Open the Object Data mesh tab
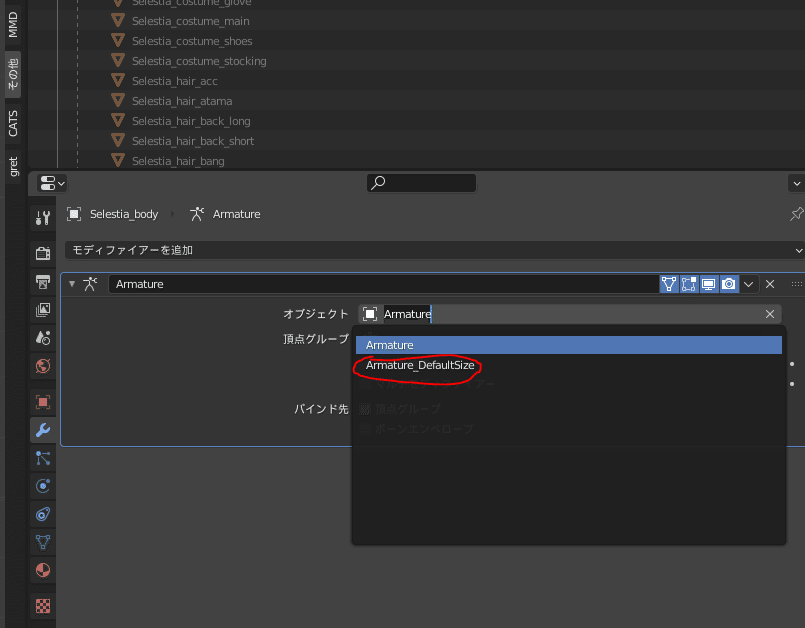Viewport: 805px width, 628px height. (x=43, y=542)
